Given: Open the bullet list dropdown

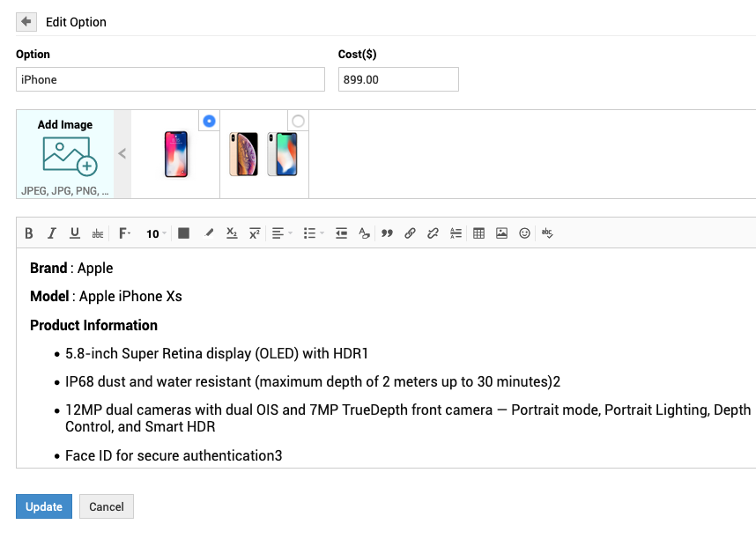Looking at the screenshot, I should 314,233.
